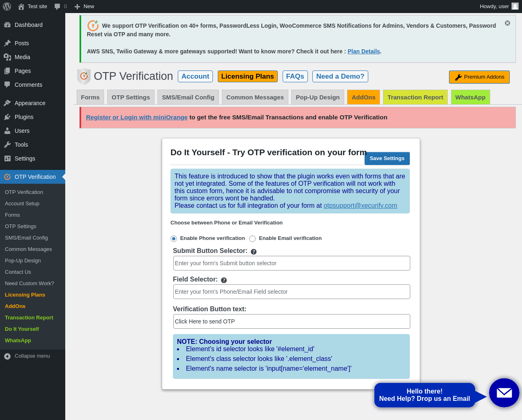Screen dimensions: 522x420
Task: Focus the Verification Button text field
Action: pos(292,321)
